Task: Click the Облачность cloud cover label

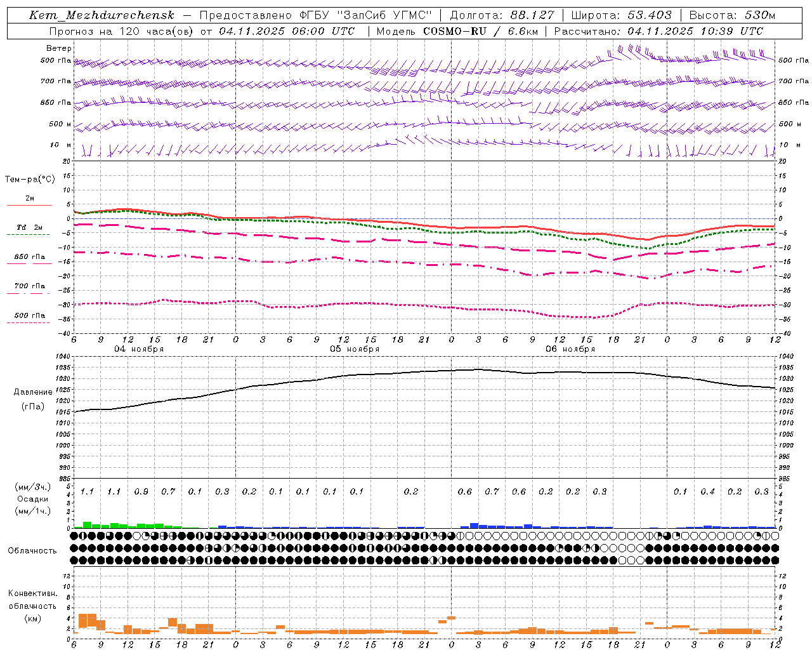Action: [x=32, y=551]
